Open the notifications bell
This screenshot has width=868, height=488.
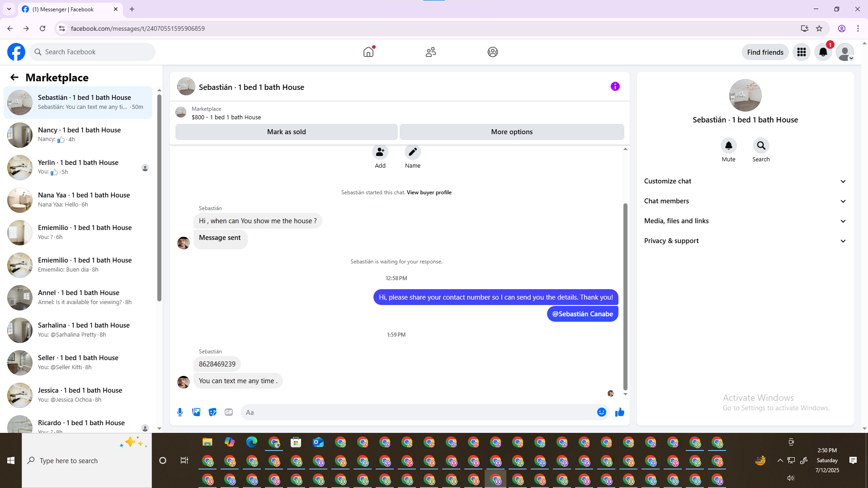click(823, 52)
